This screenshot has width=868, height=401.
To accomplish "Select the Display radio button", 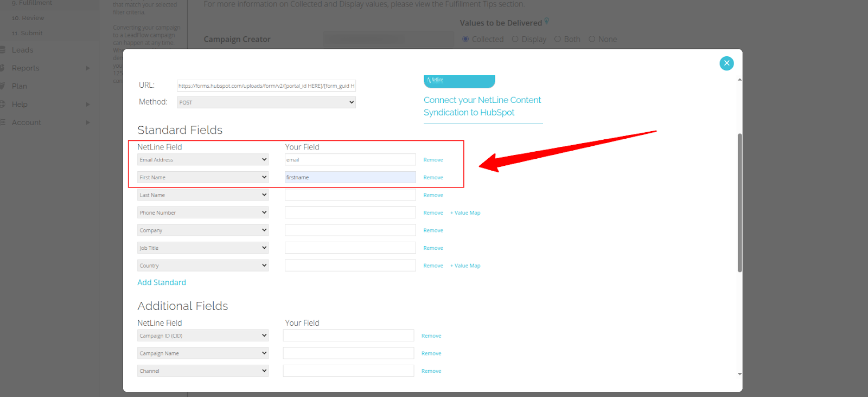I will pos(515,39).
